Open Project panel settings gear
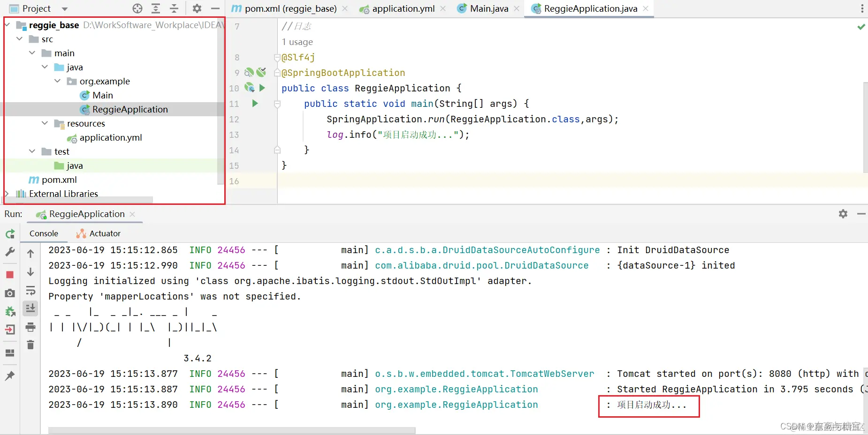Image resolution: width=868 pixels, height=435 pixels. pos(197,8)
